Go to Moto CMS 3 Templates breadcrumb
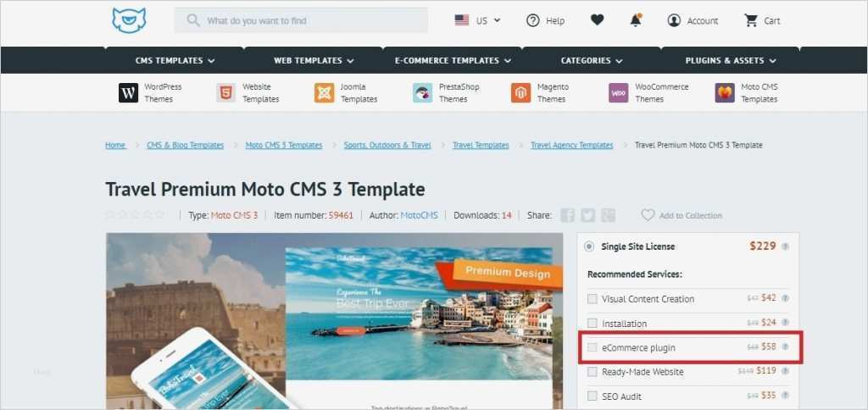 284,145
